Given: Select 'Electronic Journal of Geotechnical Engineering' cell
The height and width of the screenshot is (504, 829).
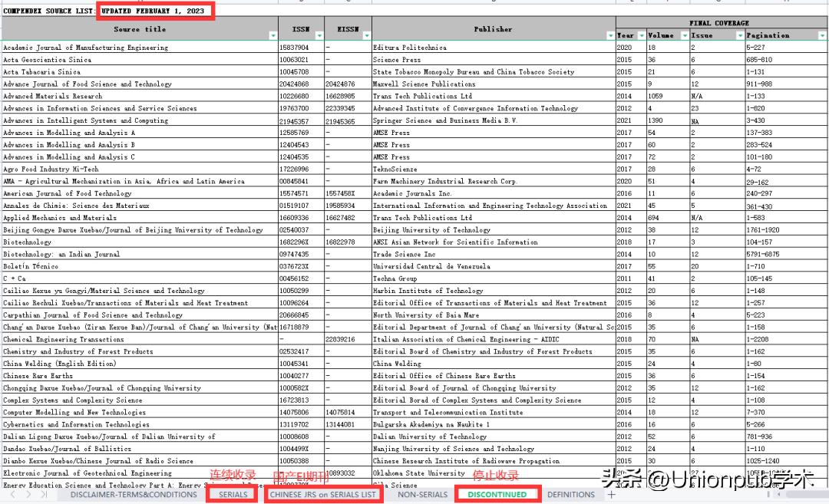Looking at the screenshot, I should 140,473.
